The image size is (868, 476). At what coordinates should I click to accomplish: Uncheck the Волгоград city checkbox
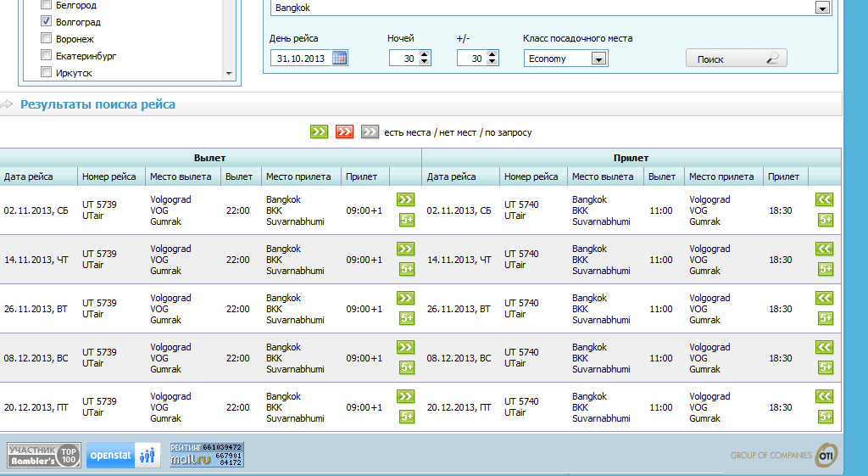pos(47,22)
